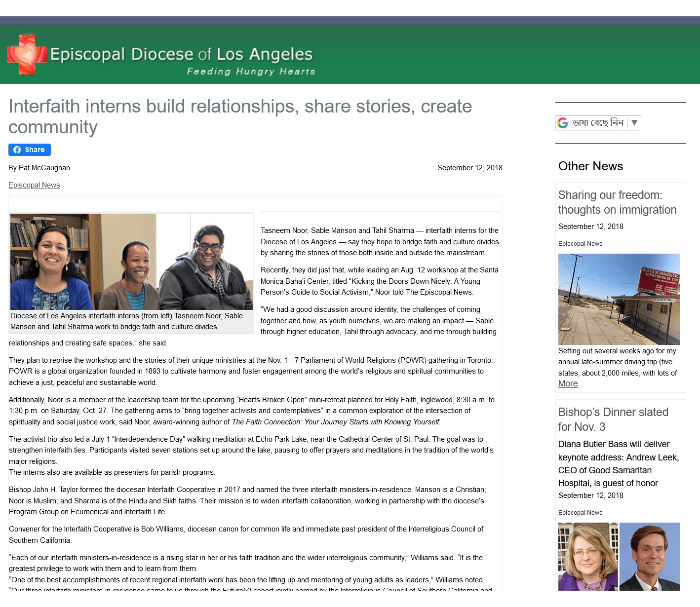Click the date under the immigration article title
Screen dimensions: 700x607
[590, 227]
